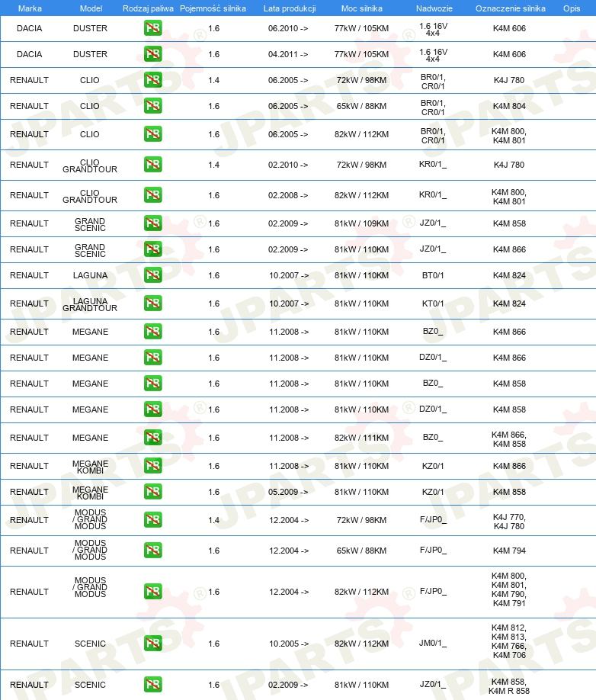Click the JM0/1_ body code cell
The width and height of the screenshot is (596, 700).
tap(433, 643)
